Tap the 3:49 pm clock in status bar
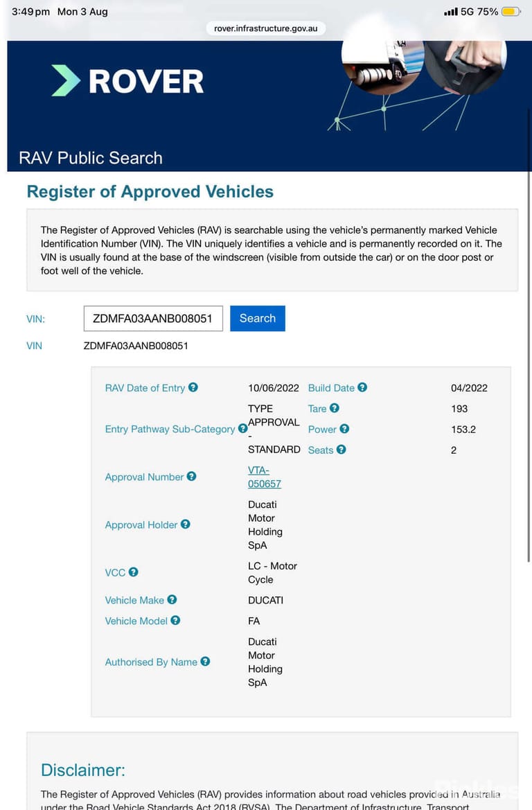The height and width of the screenshot is (810, 532). (31, 11)
